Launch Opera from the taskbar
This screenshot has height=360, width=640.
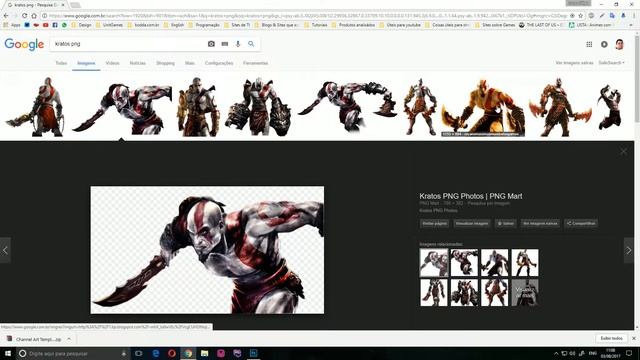point(172,353)
